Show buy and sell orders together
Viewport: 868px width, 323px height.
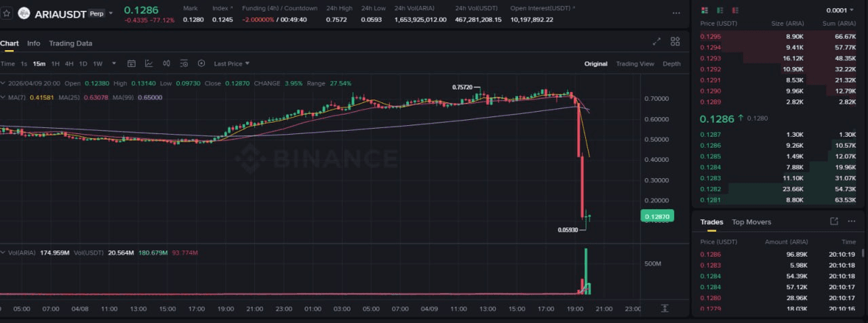coord(704,10)
